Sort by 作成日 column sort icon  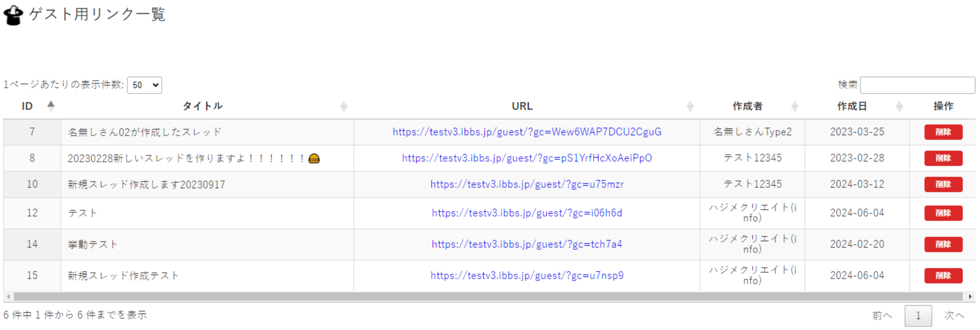coord(899,107)
